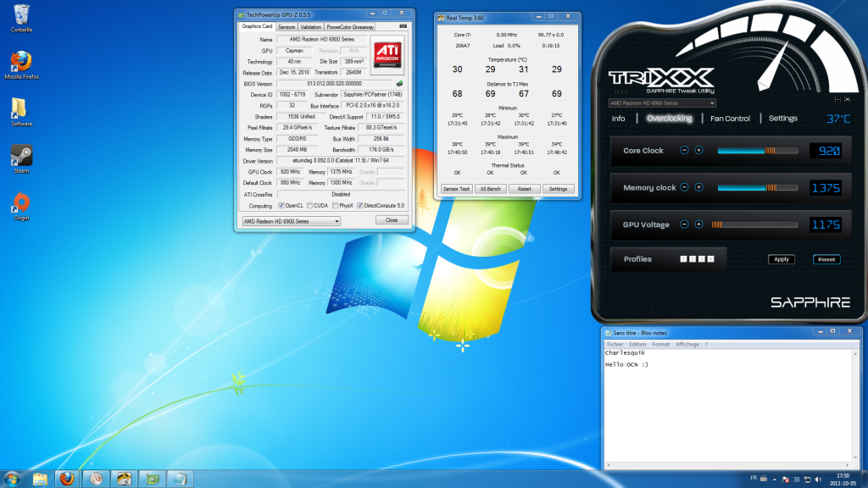Open the Edition menu in Notepad

(637, 344)
